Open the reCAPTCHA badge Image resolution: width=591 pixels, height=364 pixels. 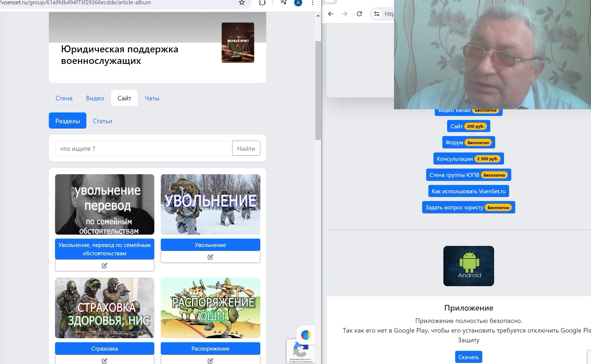(301, 351)
